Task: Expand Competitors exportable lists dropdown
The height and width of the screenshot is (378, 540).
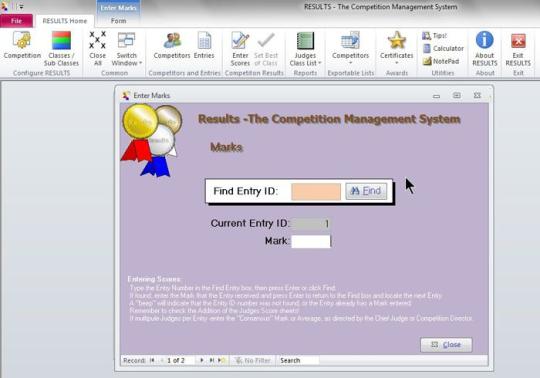Action: click(350, 48)
